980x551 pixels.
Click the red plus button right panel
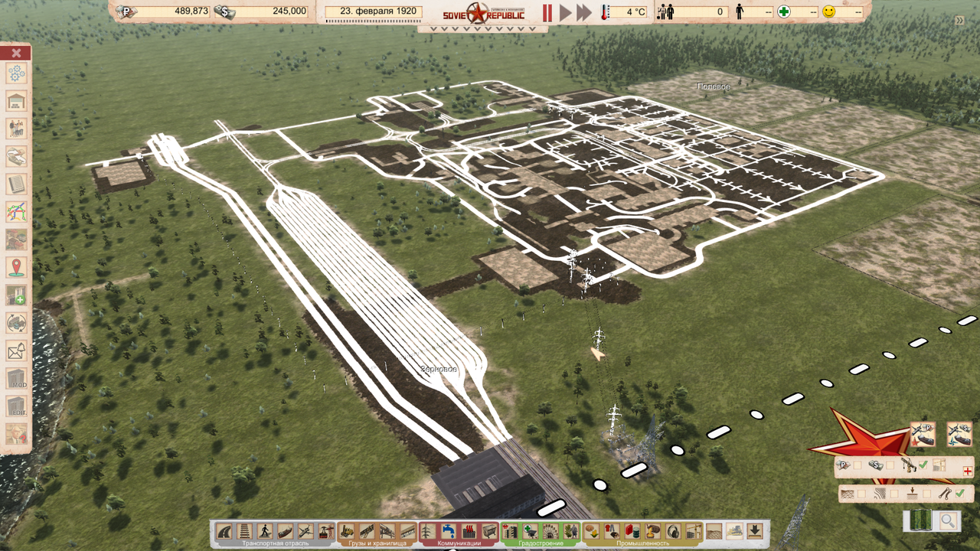tap(968, 471)
